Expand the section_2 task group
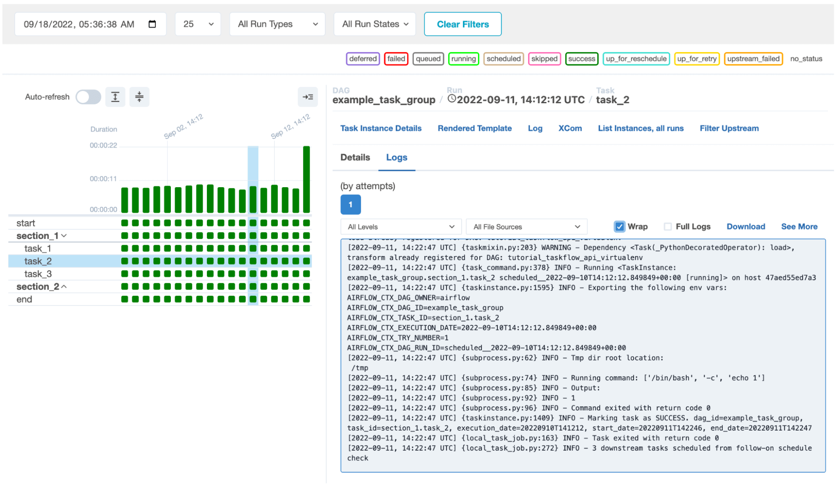This screenshot has height=504, width=839. click(64, 287)
